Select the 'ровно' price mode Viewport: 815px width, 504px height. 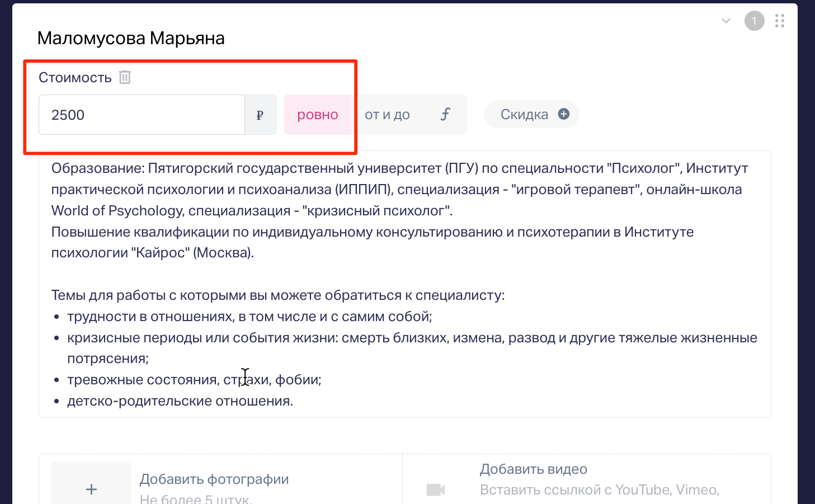point(318,115)
